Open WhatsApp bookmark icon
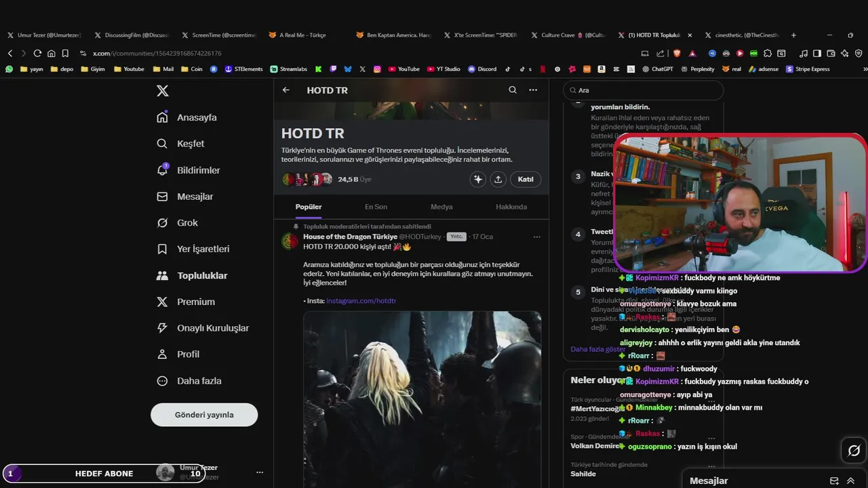 9,68
